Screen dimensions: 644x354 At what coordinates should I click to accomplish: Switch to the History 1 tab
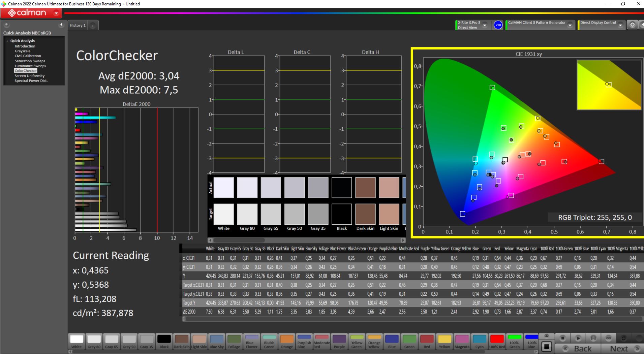(78, 25)
